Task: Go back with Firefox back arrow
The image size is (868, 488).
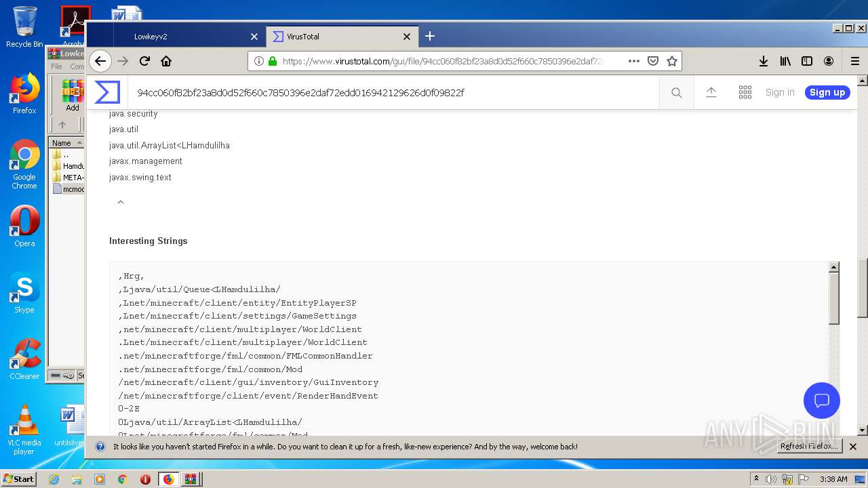Action: pos(100,61)
